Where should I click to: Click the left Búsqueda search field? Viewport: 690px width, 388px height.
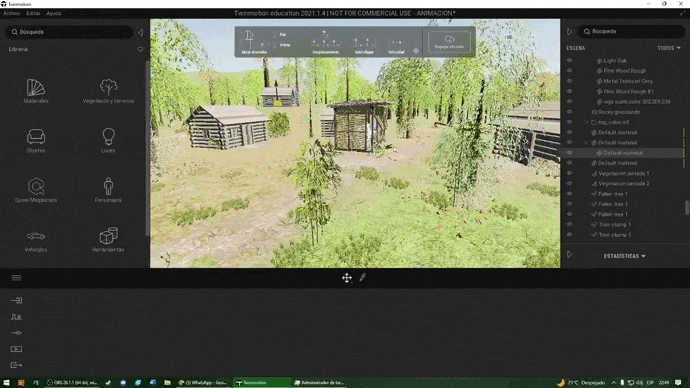pos(69,32)
